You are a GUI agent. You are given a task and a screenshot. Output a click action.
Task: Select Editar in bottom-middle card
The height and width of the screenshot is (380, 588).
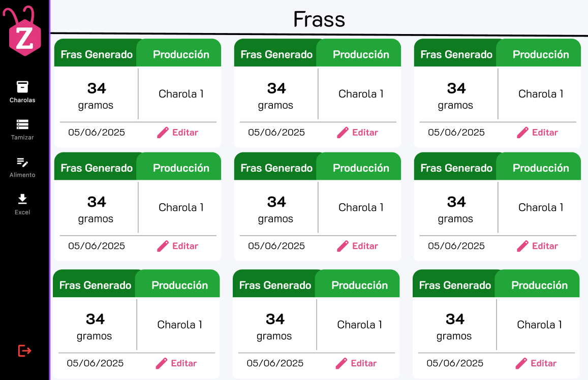click(363, 363)
